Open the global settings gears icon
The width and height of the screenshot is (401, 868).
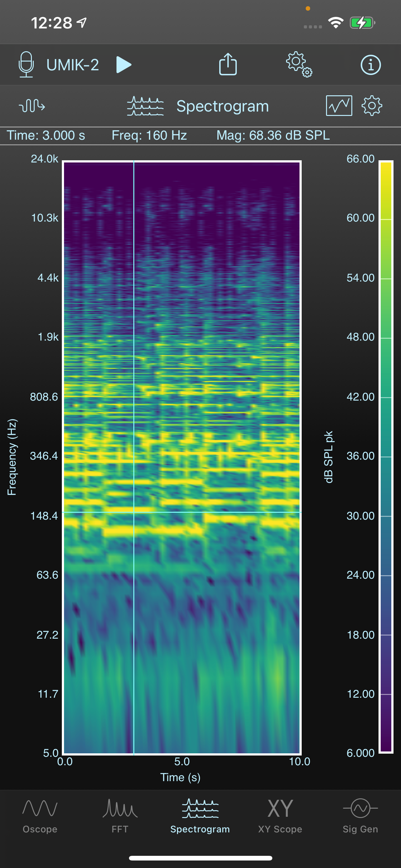[299, 64]
